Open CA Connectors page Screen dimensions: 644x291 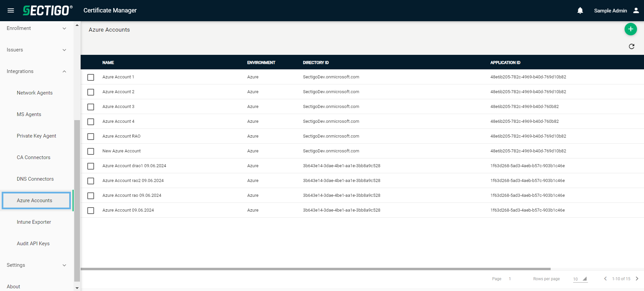click(x=34, y=157)
